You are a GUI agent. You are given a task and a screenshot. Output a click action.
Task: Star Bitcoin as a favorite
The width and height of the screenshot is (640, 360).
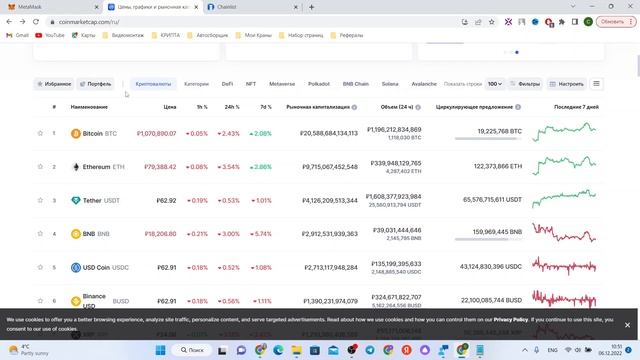[x=40, y=133]
